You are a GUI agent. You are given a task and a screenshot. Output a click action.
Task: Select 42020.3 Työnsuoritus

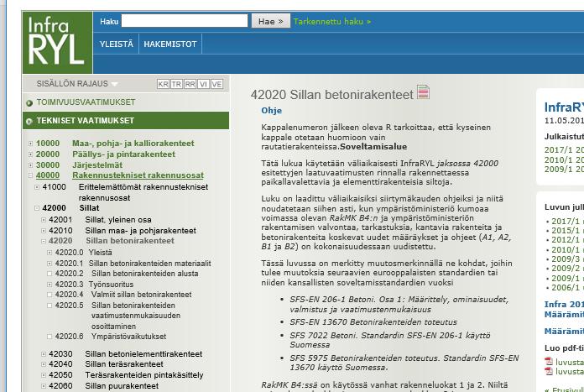[x=111, y=285]
